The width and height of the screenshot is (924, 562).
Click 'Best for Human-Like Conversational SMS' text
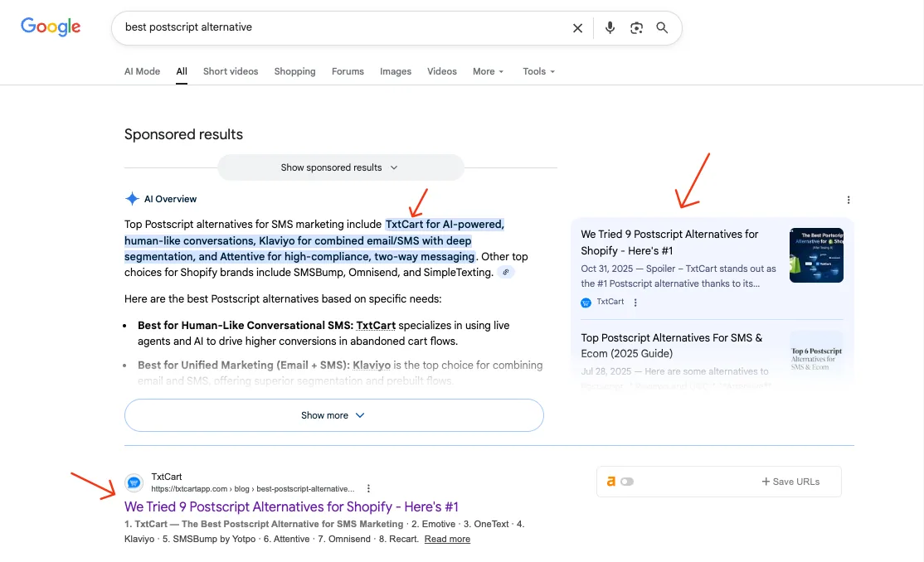tap(246, 325)
